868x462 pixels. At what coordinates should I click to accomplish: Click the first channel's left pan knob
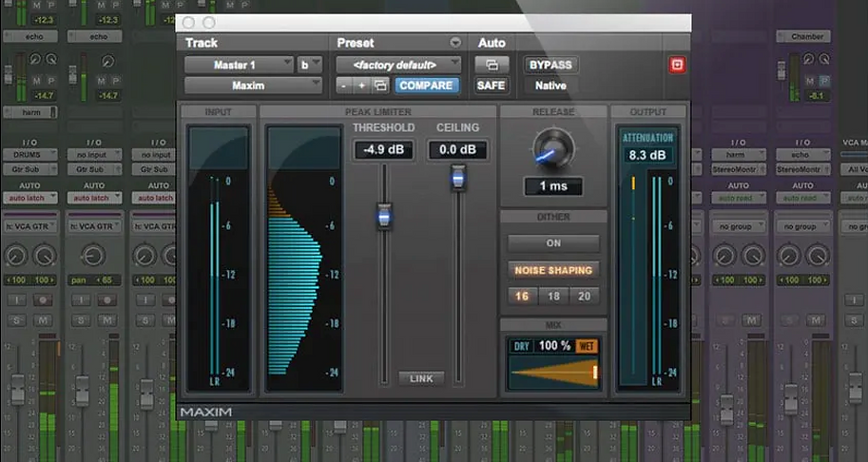coord(16,256)
